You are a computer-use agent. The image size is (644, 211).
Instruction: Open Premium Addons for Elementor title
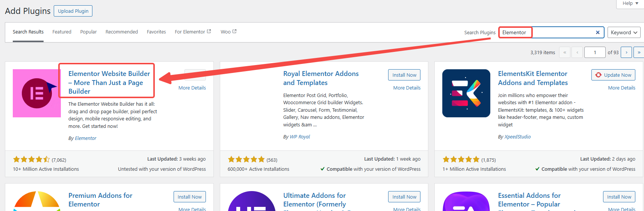pos(100,200)
